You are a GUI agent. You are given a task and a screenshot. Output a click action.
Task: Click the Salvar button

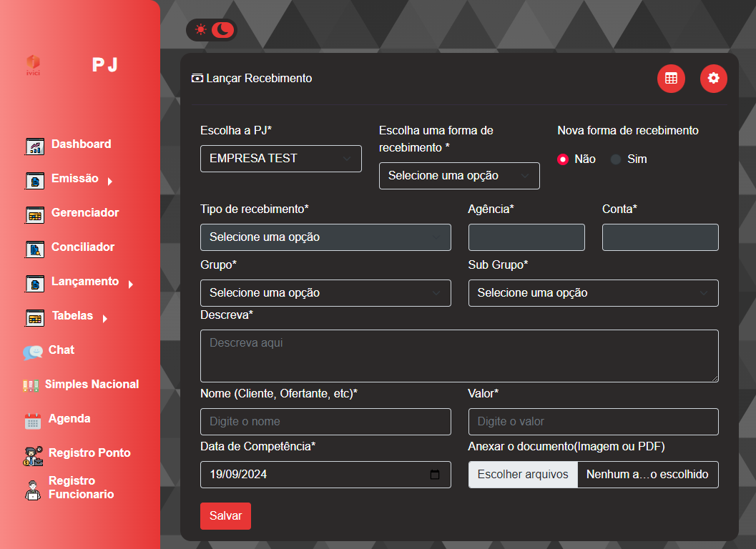tap(225, 516)
